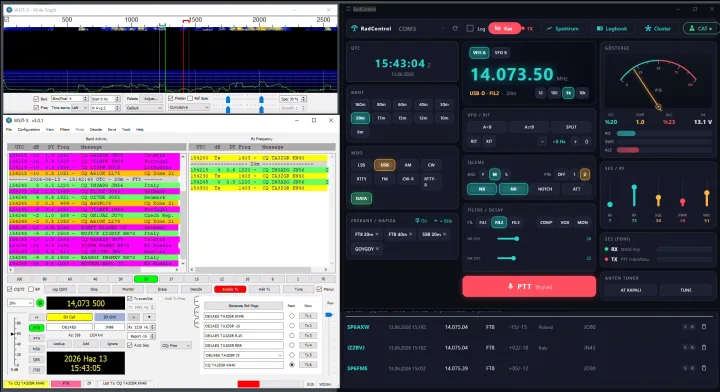Delete the IZ2BVJ log row
This screenshot has height=392, width=720.
704,347
